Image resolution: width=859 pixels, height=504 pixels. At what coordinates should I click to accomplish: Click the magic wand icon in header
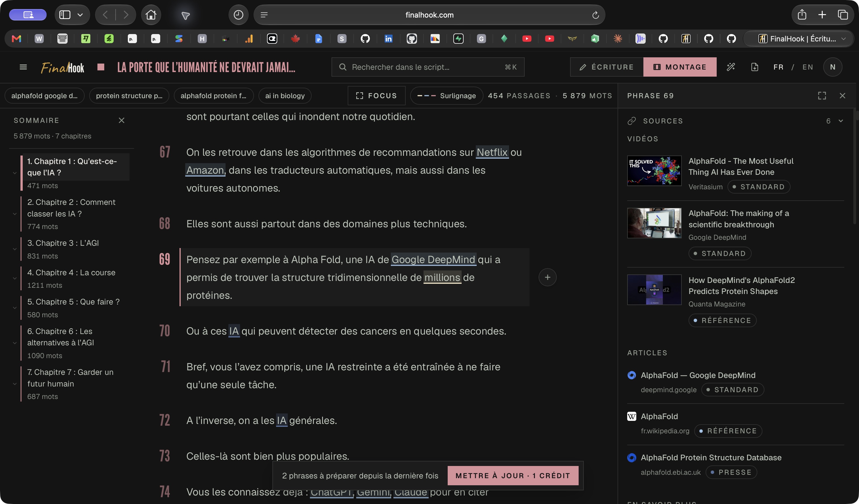[x=731, y=67]
